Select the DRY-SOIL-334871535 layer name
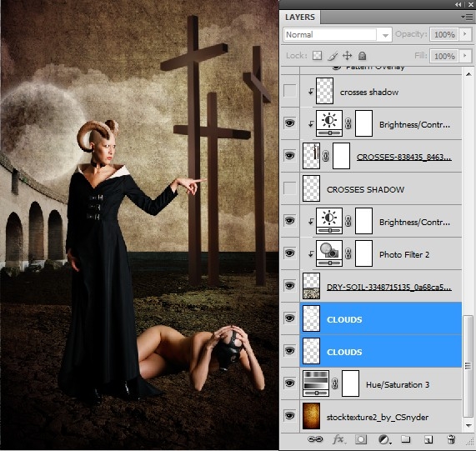The image size is (476, 451). pos(388,287)
